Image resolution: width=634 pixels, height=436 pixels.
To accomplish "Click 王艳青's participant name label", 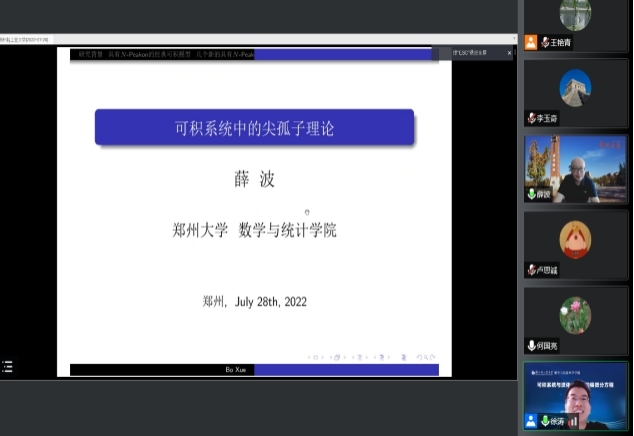I will click(561, 43).
